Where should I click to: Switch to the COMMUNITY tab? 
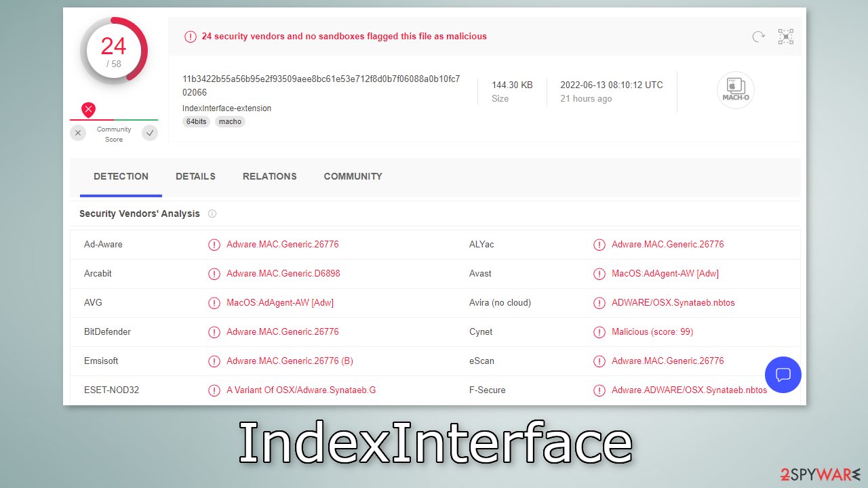coord(353,176)
